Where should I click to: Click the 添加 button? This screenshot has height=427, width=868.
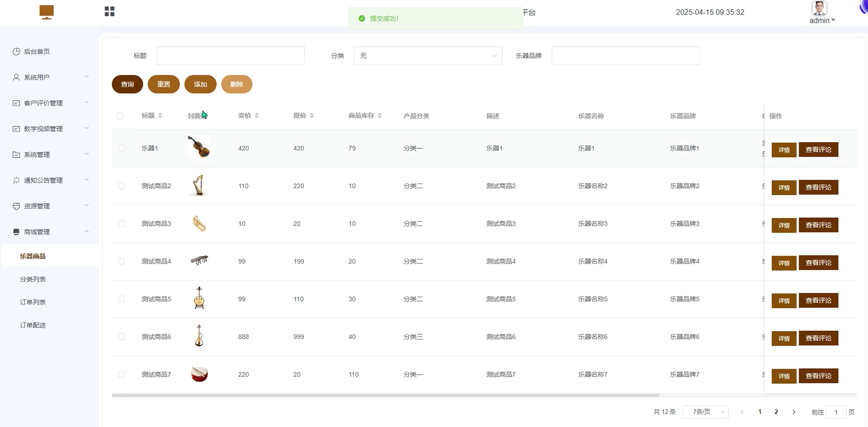click(x=200, y=84)
